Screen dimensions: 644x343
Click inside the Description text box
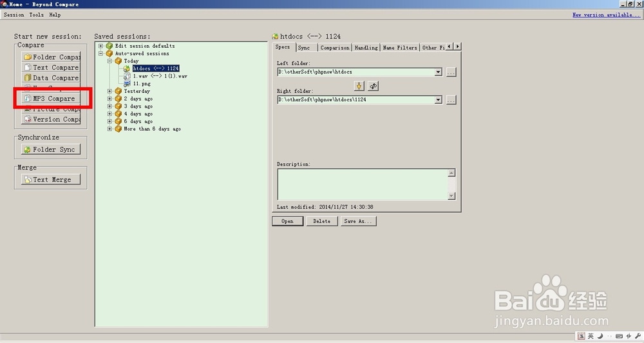(363, 184)
